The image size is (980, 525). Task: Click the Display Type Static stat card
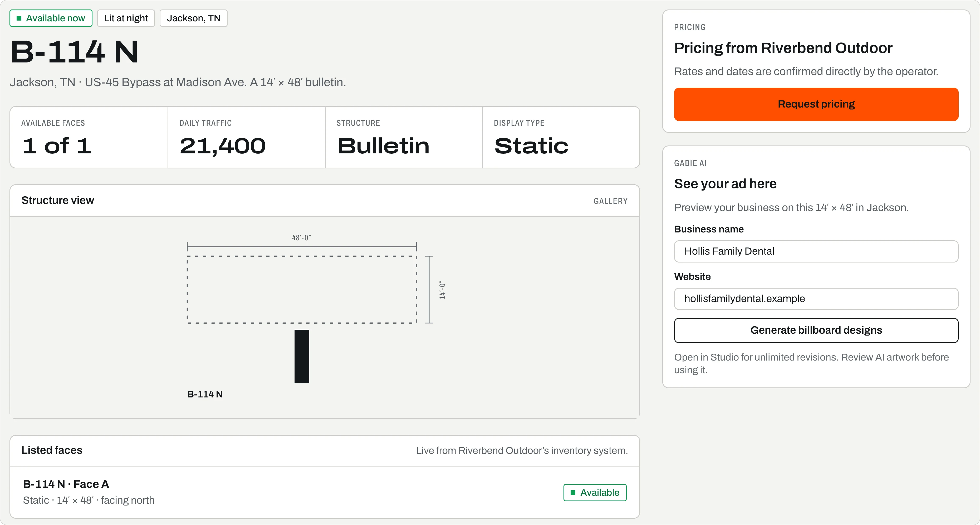point(561,137)
